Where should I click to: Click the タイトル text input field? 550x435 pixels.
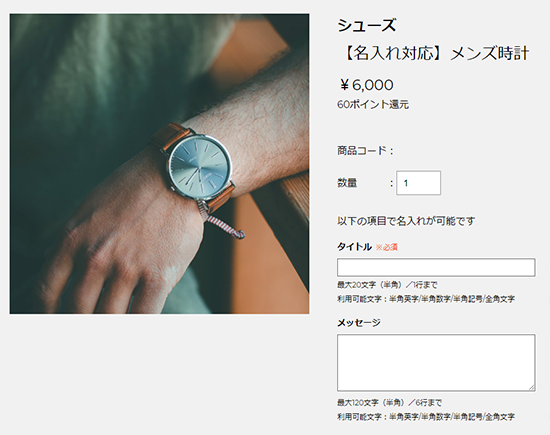436,268
